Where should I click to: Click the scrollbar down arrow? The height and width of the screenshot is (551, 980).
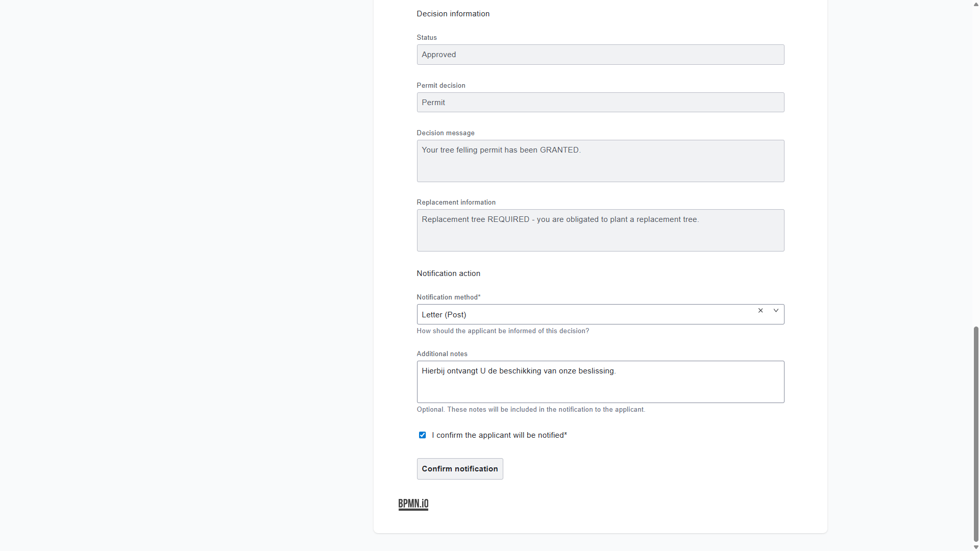pos(975,546)
